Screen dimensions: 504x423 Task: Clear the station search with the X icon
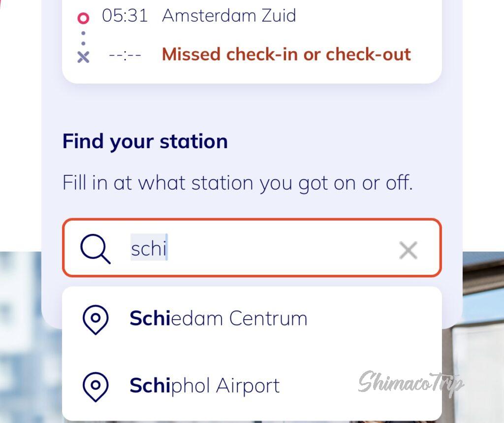(408, 250)
